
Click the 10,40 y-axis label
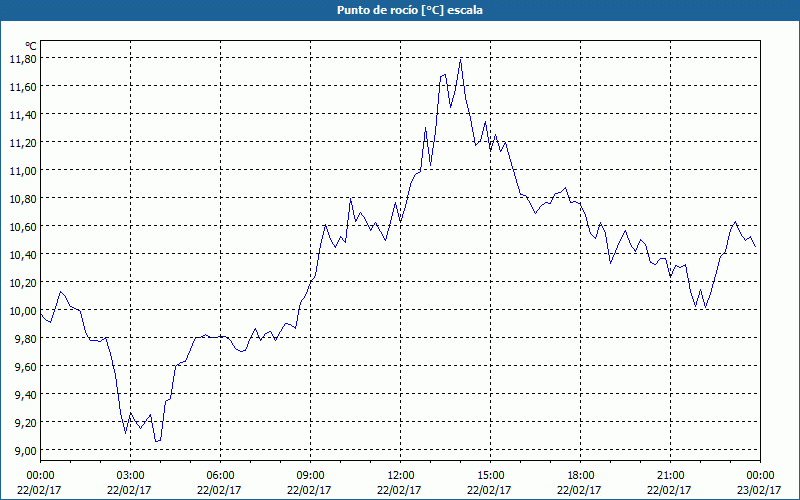pos(23,255)
